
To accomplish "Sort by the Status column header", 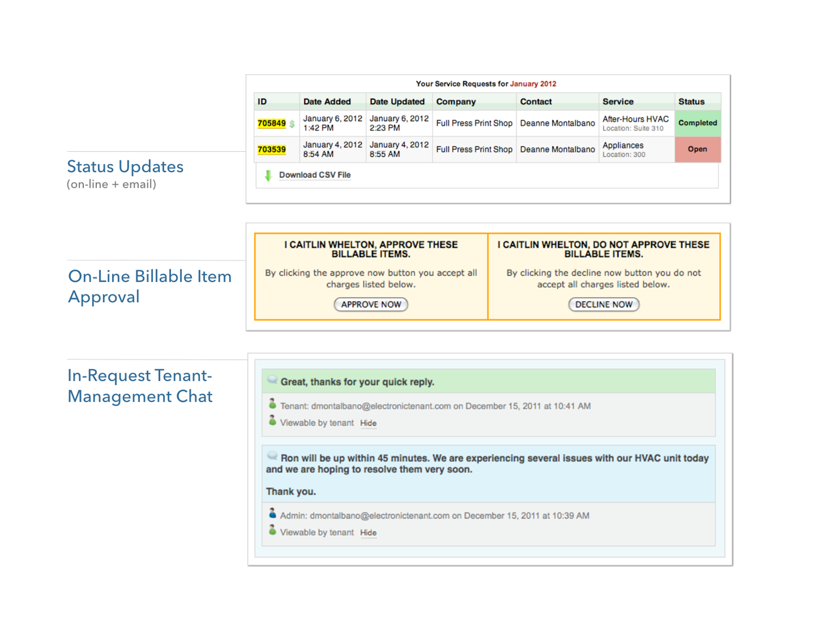I will 691,102.
